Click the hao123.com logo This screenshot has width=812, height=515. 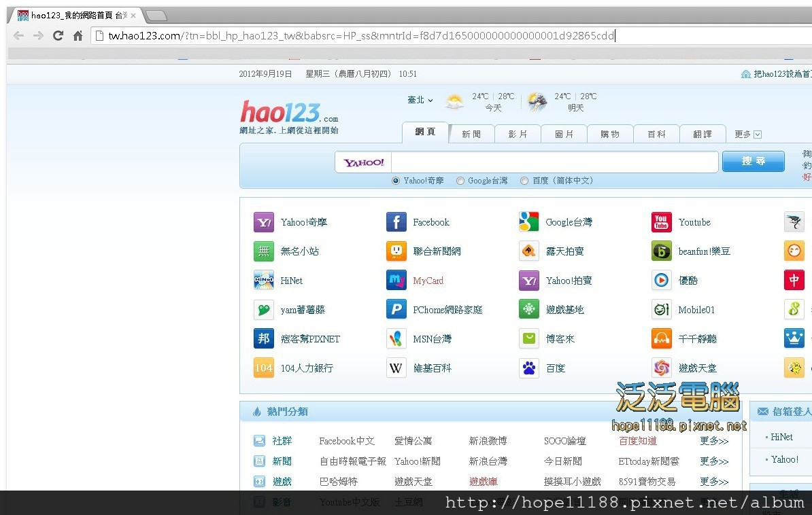[289, 112]
